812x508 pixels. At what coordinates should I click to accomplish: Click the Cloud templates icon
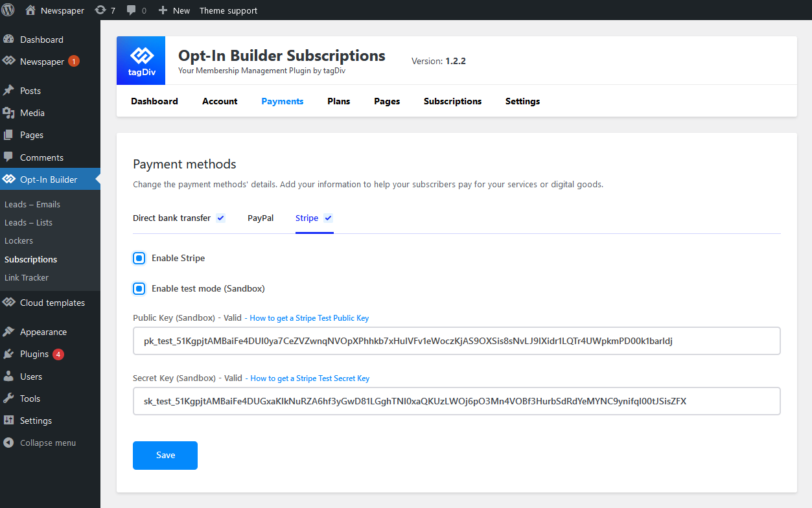pyautogui.click(x=8, y=303)
